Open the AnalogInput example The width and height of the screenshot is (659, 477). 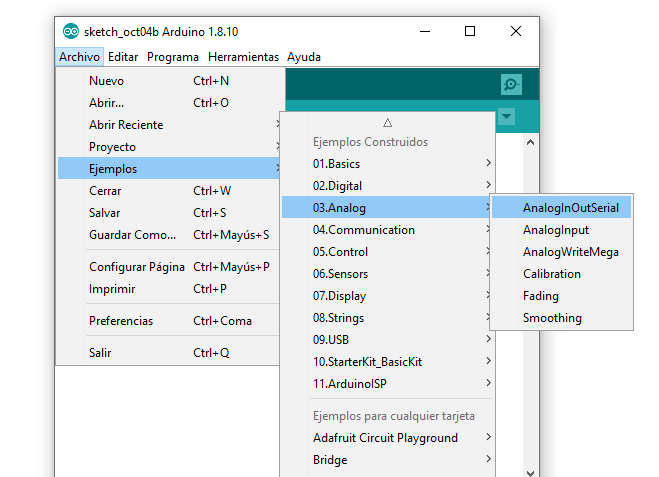(x=561, y=229)
